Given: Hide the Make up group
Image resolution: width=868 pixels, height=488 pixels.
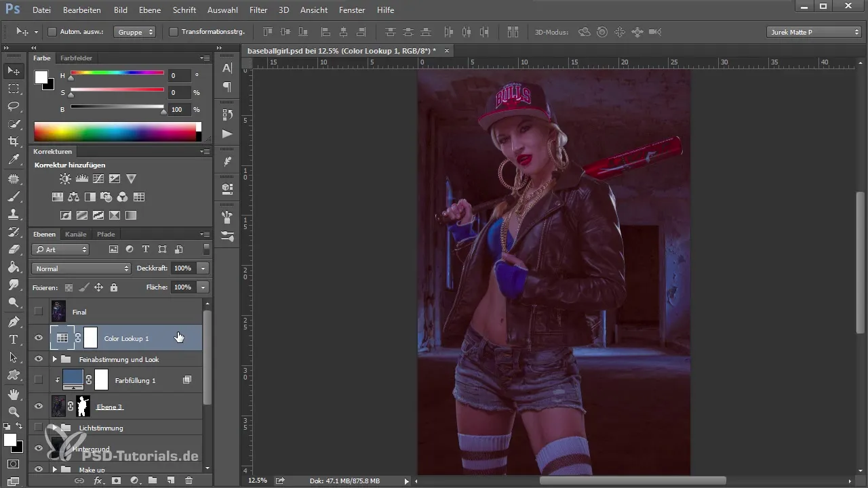Looking at the screenshot, I should [x=39, y=469].
